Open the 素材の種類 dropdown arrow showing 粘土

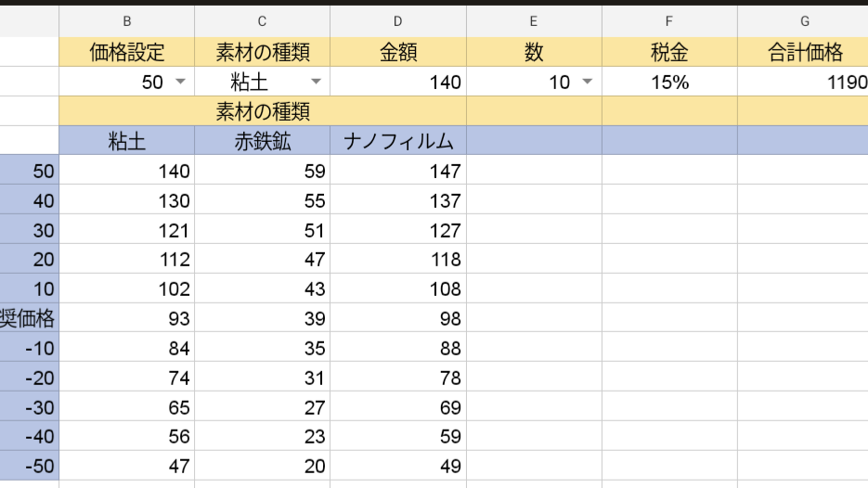tap(316, 83)
